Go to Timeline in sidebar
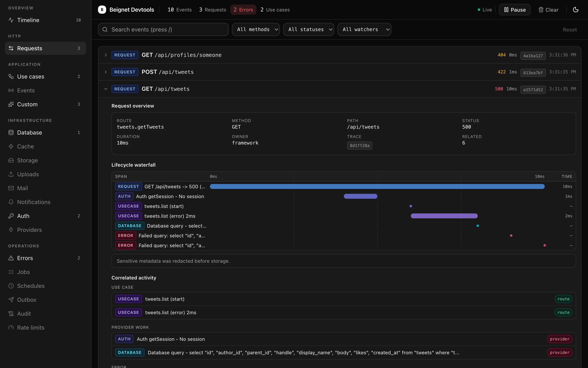588x368 pixels. tap(46, 20)
